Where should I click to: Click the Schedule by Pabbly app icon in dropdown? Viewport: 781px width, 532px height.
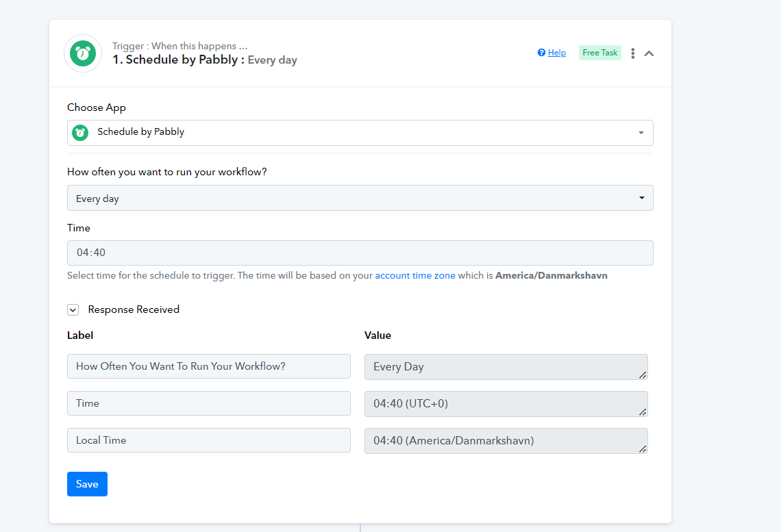[80, 133]
